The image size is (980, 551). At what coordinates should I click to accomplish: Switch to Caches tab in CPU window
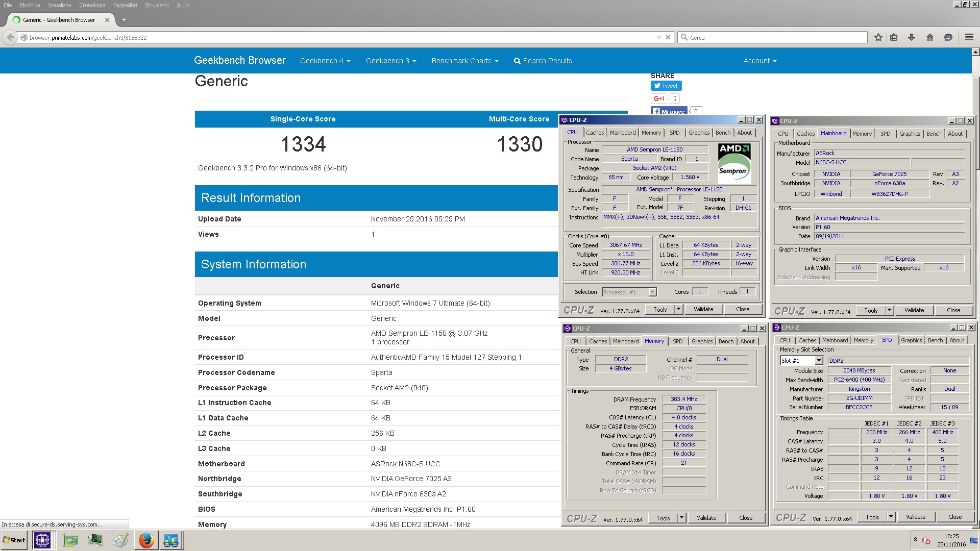595,133
